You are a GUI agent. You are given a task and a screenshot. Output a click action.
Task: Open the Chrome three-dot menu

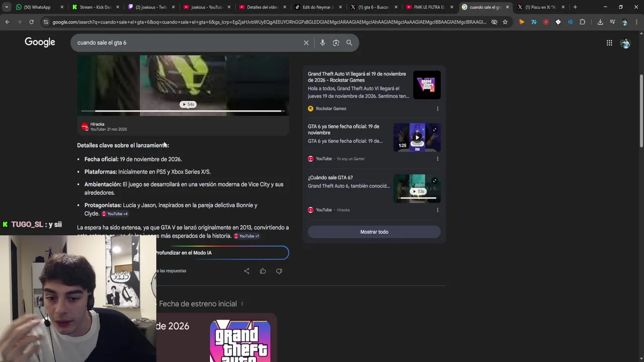click(637, 22)
